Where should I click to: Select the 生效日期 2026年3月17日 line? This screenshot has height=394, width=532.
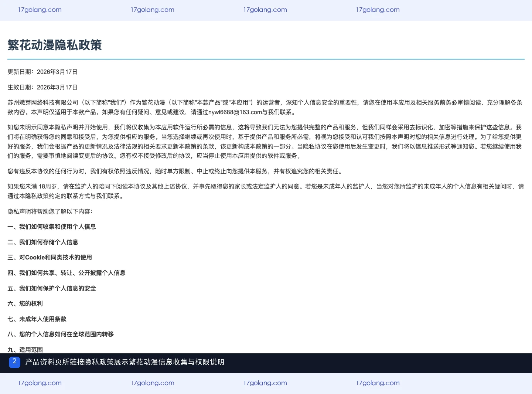click(42, 87)
